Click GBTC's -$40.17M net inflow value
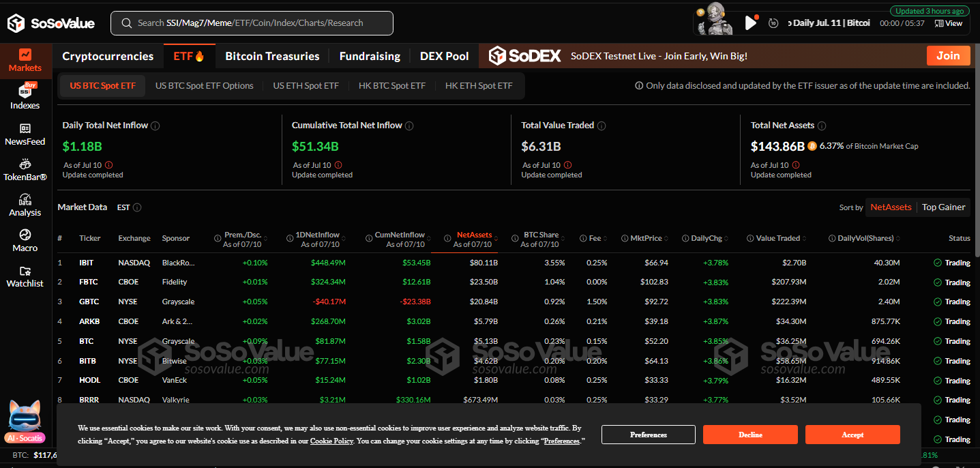This screenshot has height=468, width=980. point(329,302)
